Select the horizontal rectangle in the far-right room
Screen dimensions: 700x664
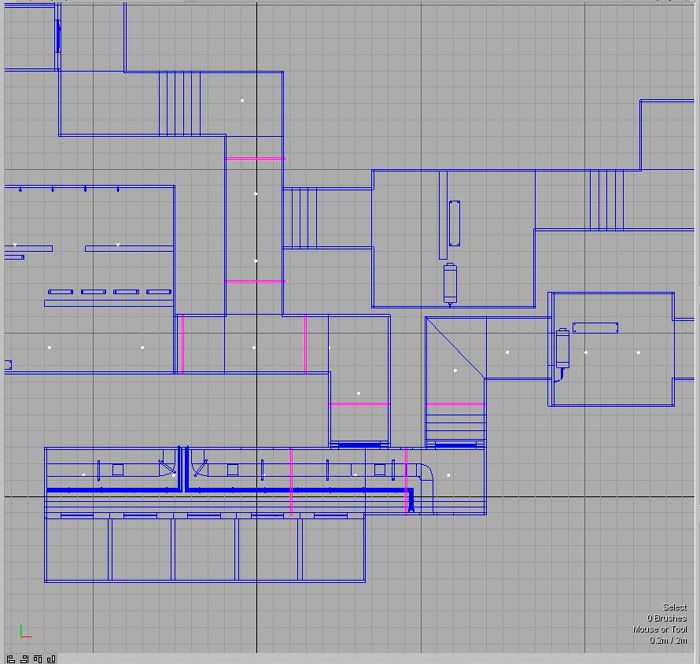594,327
